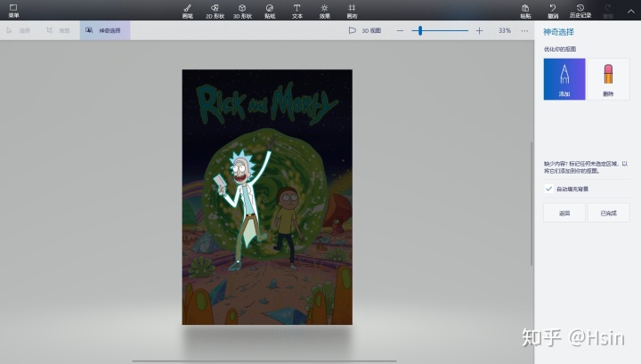The height and width of the screenshot is (364, 641).
Task: Select the 选择 Select tool
Action: point(19,30)
